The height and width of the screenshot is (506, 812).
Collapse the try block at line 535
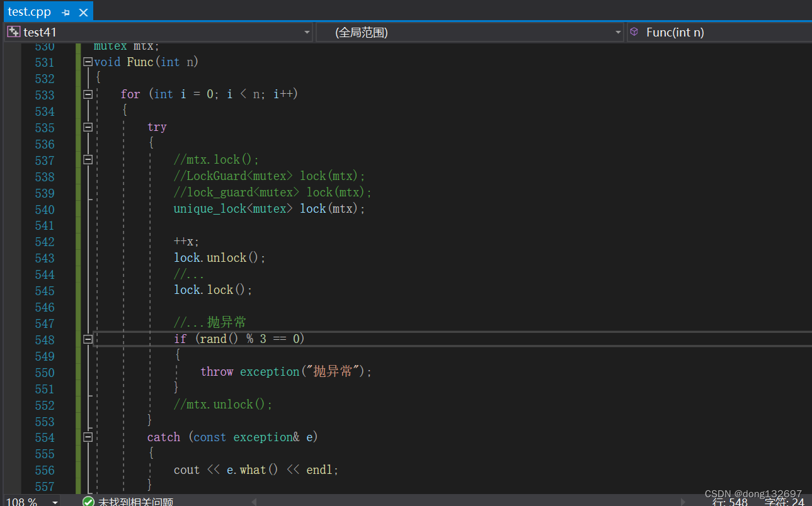click(x=88, y=127)
